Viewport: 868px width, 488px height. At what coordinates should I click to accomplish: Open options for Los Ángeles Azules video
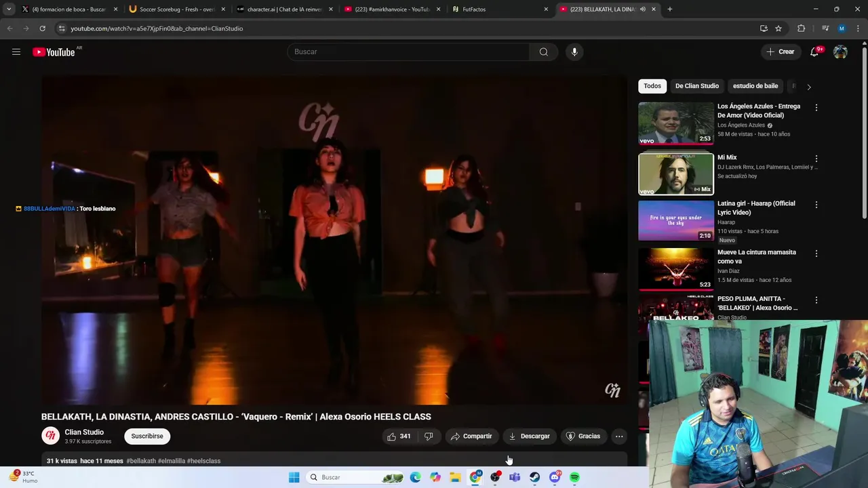tap(816, 108)
